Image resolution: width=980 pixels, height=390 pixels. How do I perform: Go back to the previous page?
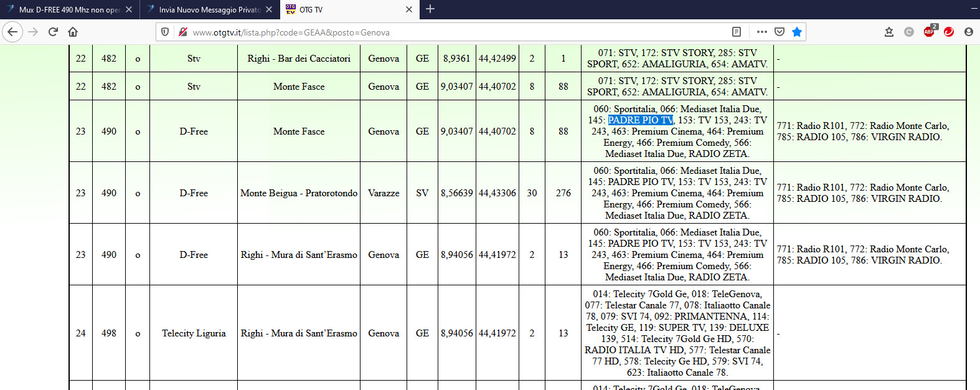[13, 32]
